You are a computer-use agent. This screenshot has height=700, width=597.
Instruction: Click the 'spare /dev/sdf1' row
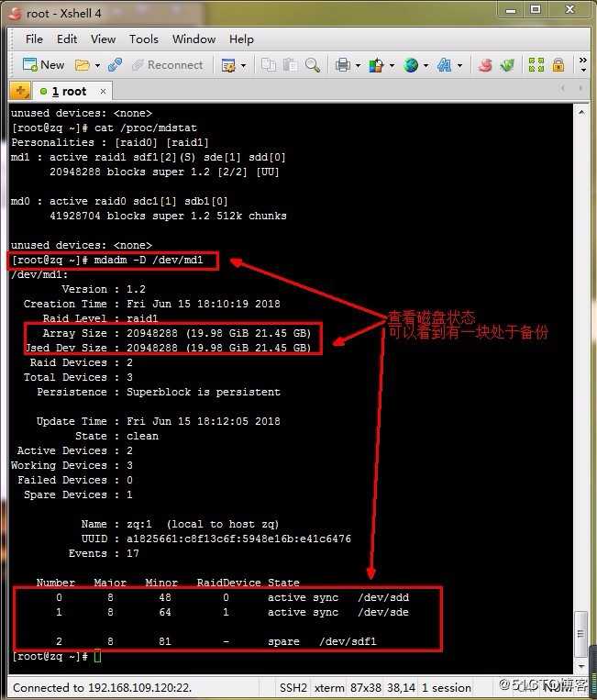tap(216, 641)
